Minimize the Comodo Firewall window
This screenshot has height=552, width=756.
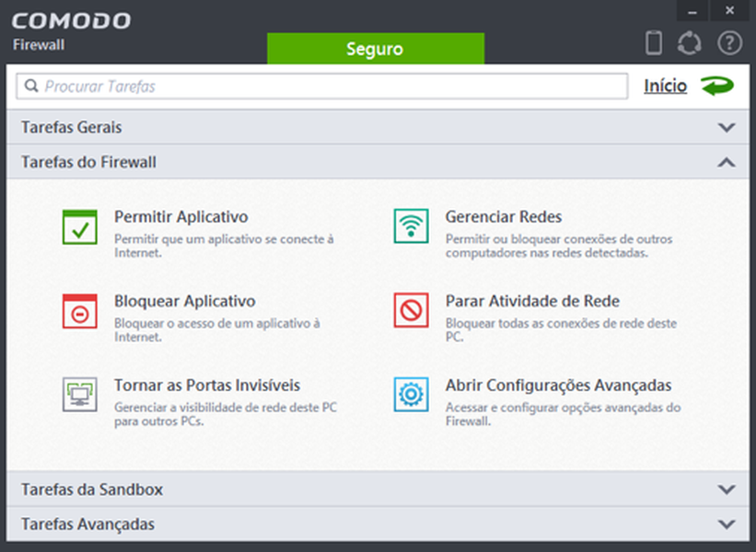[x=692, y=11]
